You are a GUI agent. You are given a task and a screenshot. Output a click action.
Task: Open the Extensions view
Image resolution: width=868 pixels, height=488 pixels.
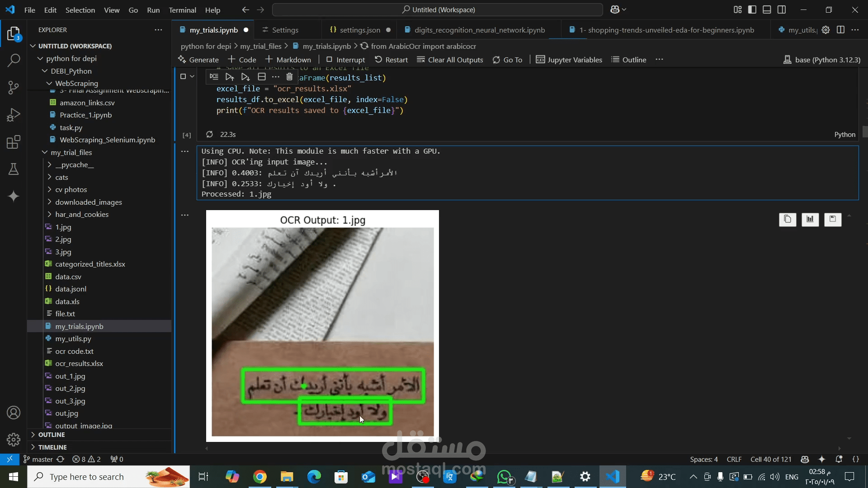click(14, 142)
